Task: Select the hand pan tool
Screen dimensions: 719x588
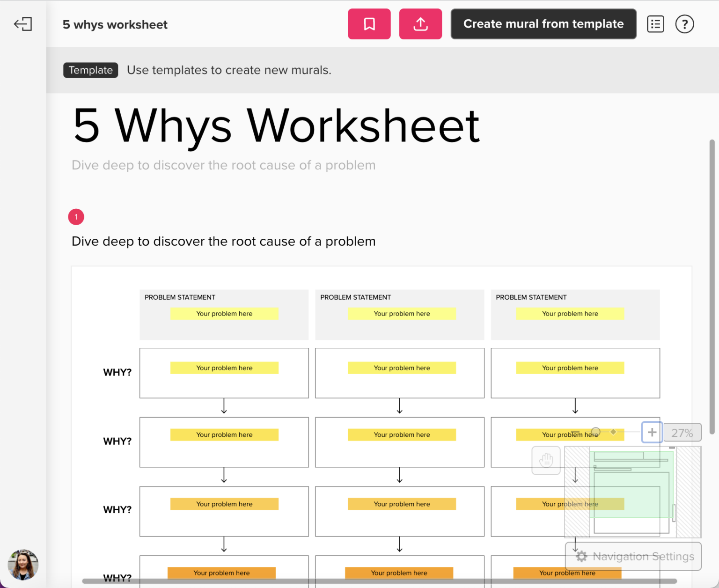Action: click(x=546, y=460)
